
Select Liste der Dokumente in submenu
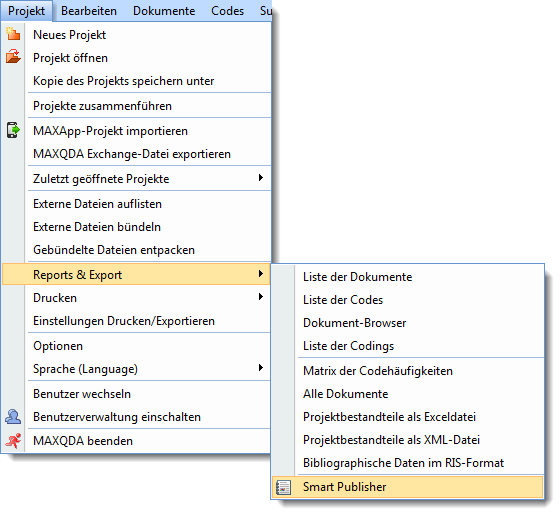pos(408,277)
